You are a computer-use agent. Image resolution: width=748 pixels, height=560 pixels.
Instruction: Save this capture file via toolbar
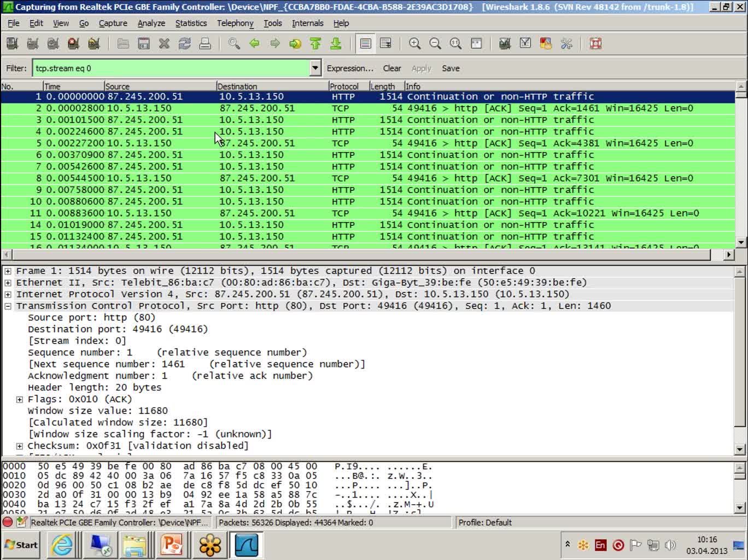point(144,44)
